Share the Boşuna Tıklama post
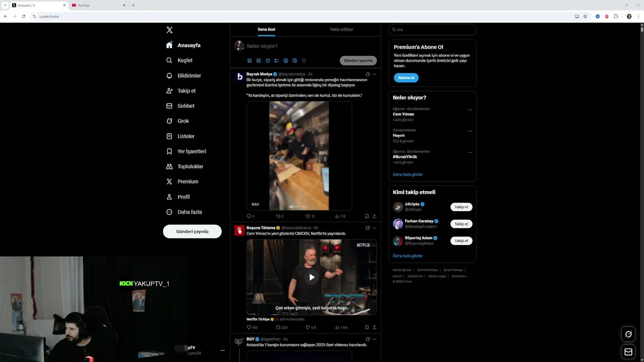644x362 pixels. pos(374,327)
